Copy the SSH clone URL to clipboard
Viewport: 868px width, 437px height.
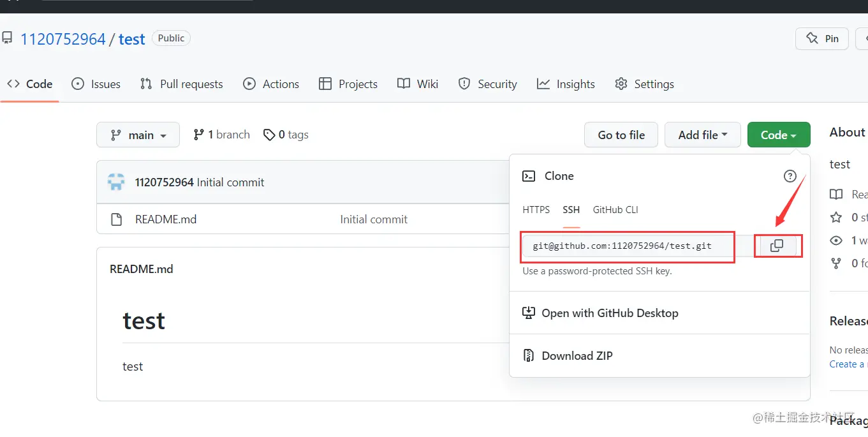(x=777, y=246)
